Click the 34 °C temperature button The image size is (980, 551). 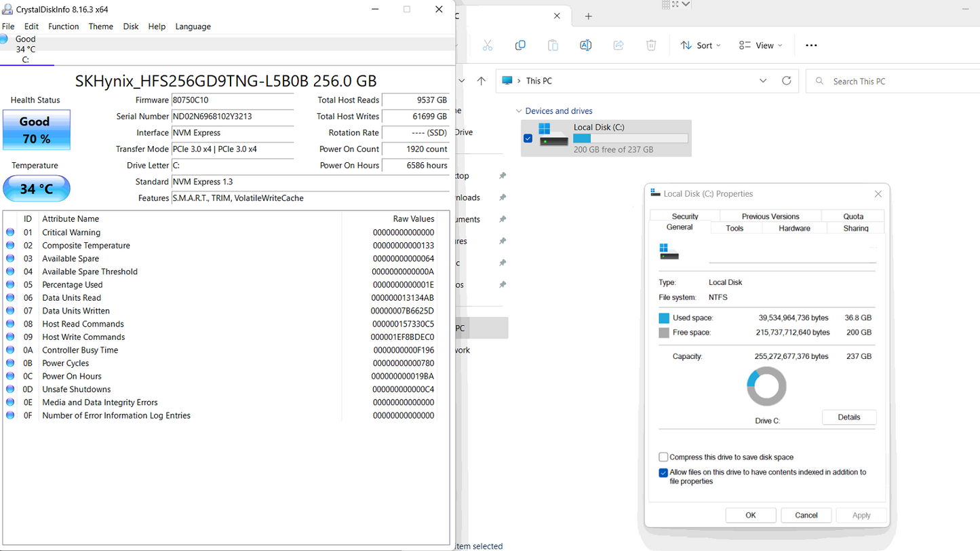(x=36, y=189)
